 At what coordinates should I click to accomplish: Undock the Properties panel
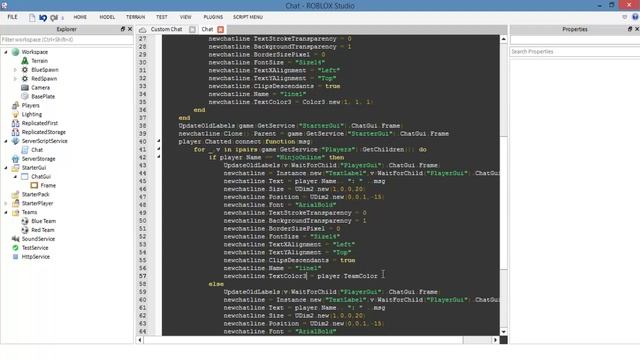pos(629,29)
